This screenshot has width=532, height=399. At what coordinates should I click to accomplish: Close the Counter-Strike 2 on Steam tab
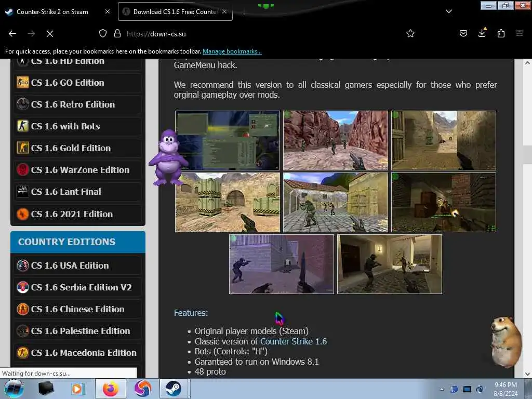click(x=107, y=11)
